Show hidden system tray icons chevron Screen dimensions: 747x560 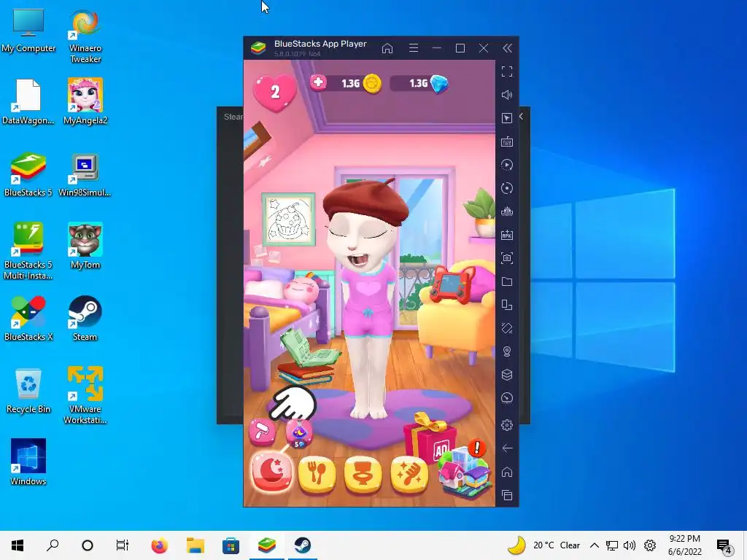594,545
